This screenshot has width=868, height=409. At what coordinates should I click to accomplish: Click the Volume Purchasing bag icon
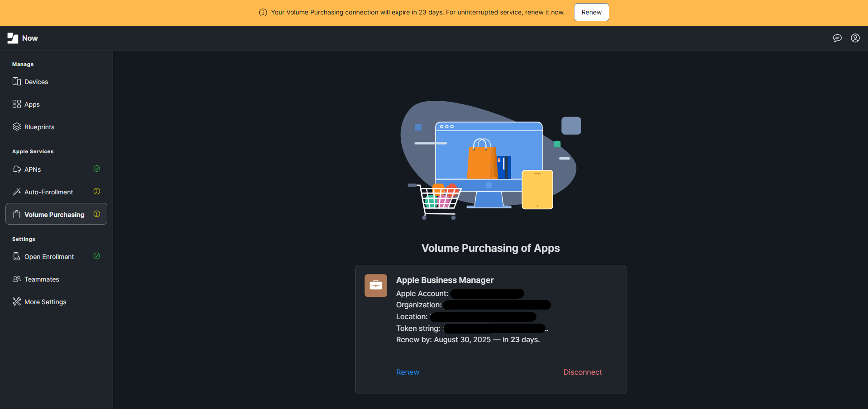(16, 214)
